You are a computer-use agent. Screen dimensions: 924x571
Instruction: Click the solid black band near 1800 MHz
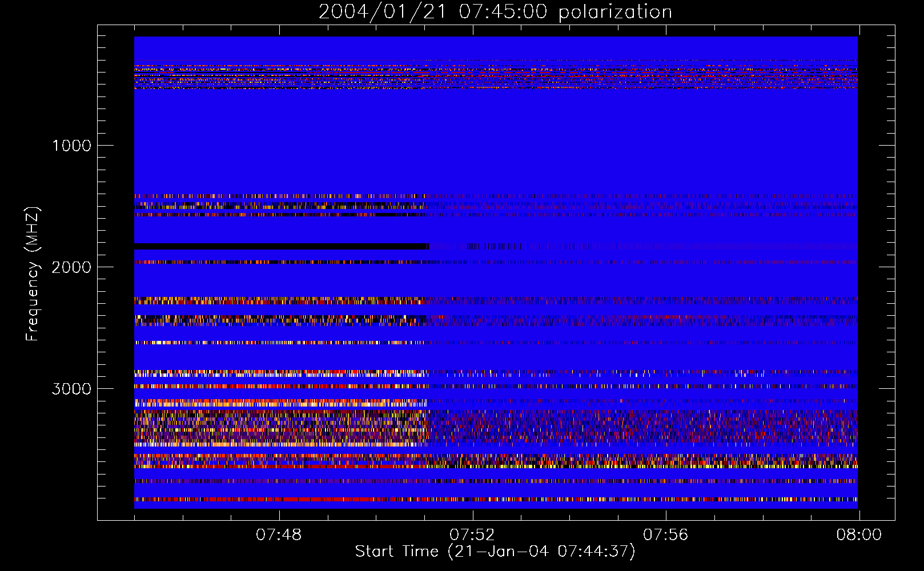[282, 246]
